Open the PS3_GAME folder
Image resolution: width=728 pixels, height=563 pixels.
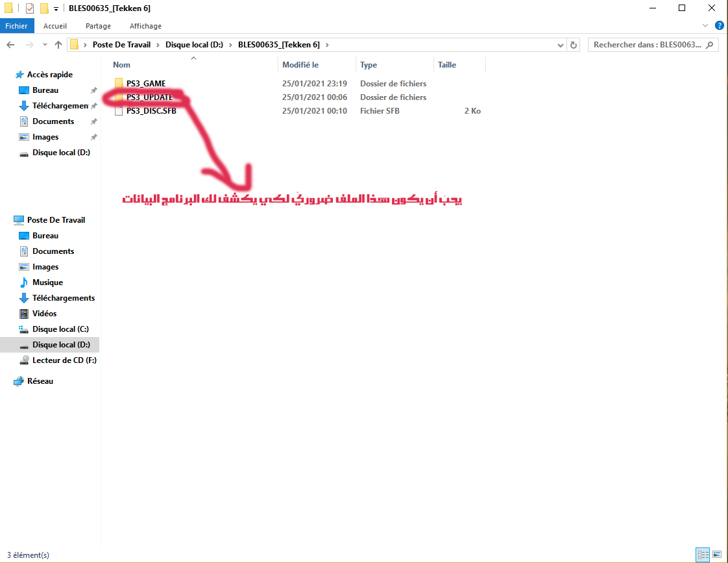click(145, 84)
